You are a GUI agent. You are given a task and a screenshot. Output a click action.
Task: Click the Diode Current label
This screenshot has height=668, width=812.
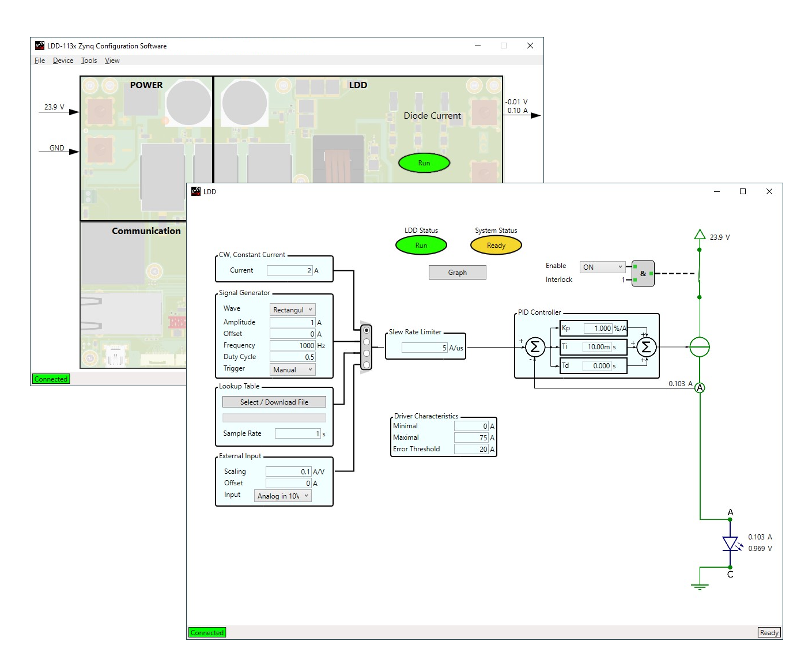click(432, 115)
